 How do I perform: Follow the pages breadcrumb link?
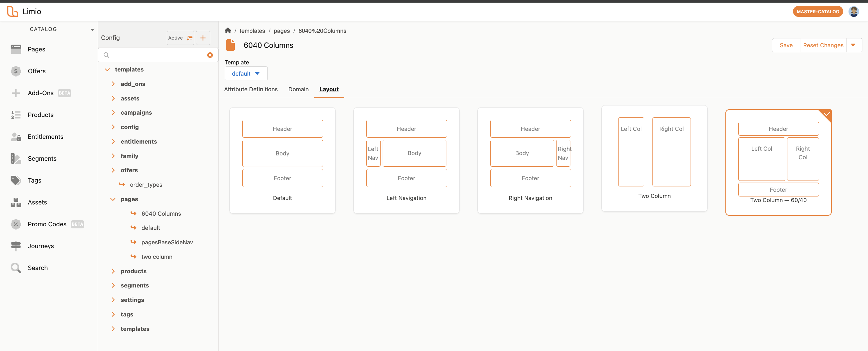coord(281,31)
